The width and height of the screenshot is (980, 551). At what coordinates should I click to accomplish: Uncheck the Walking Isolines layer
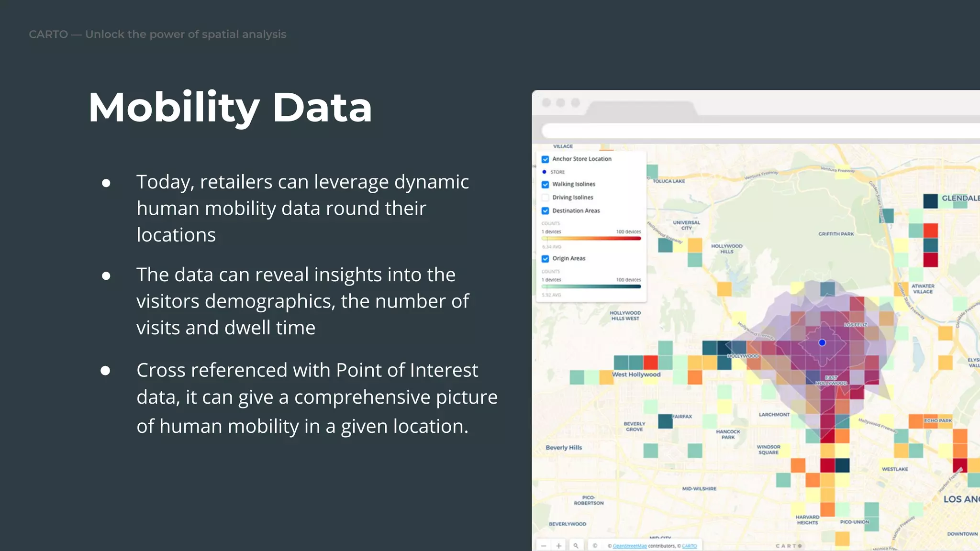(x=545, y=185)
